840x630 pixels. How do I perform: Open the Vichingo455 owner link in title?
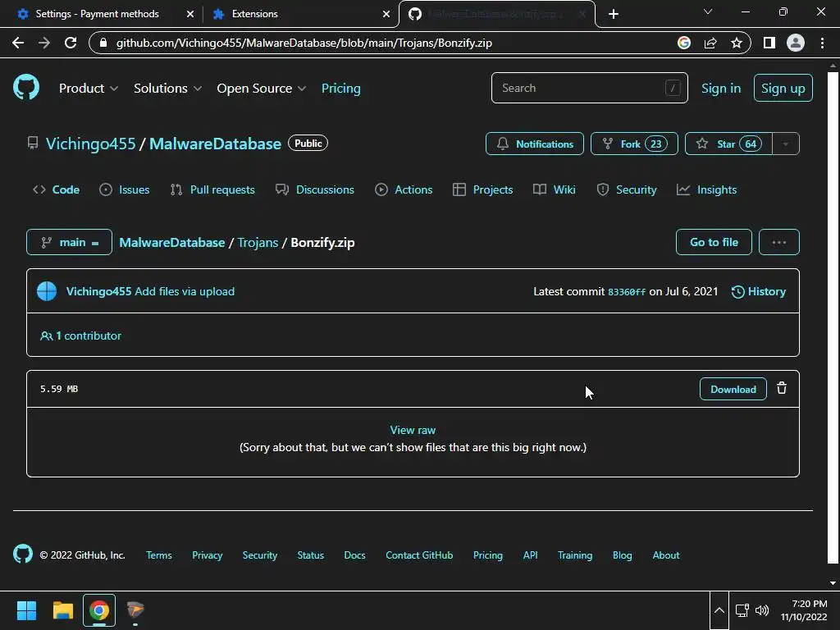click(90, 144)
